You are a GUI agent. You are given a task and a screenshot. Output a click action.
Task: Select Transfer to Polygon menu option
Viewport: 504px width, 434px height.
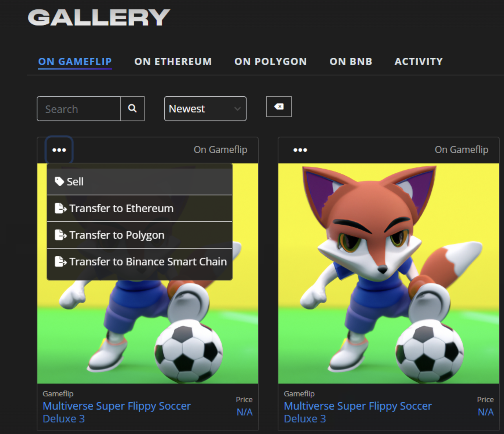point(140,235)
